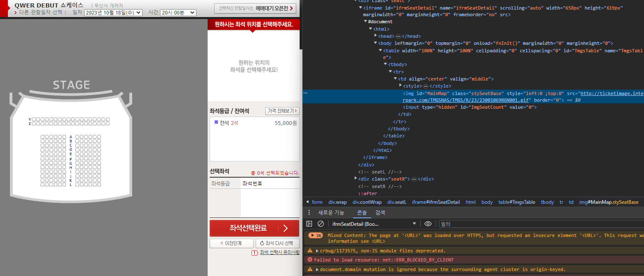Click the 55,000원 price text
This screenshot has height=276, width=644.
(x=286, y=123)
